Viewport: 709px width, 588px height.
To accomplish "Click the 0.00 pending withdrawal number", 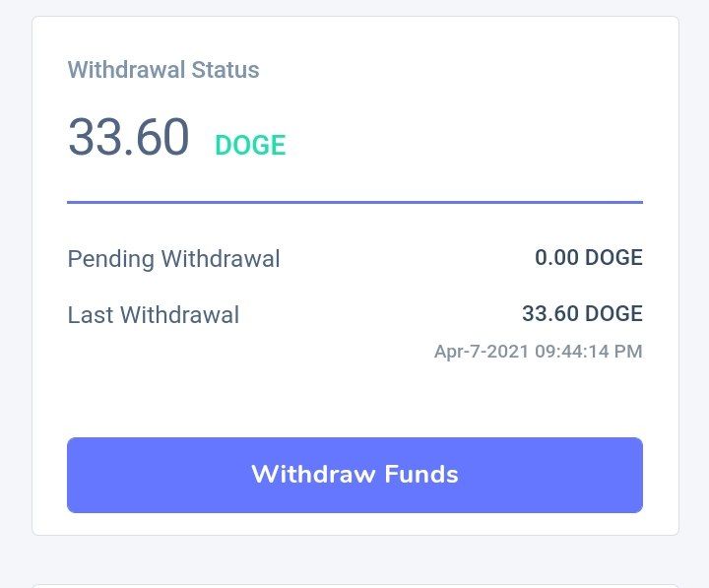I will point(556,258).
